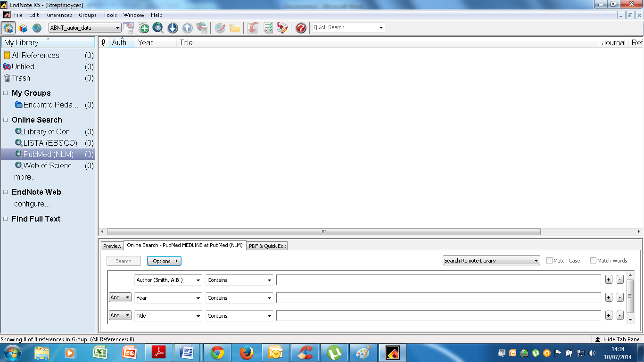Click the Author search text field

(438, 280)
